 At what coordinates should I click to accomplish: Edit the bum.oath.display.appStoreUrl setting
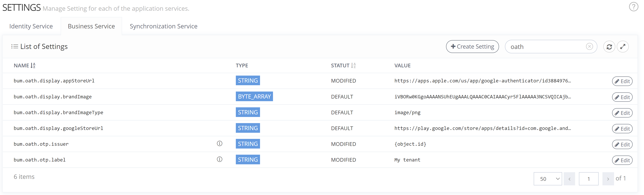pos(622,81)
